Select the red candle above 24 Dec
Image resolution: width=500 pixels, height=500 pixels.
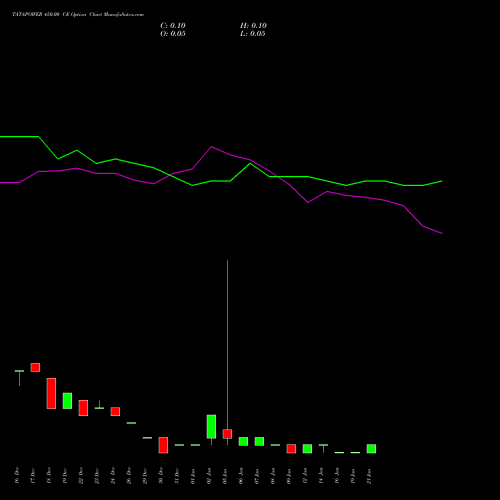pos(115,411)
